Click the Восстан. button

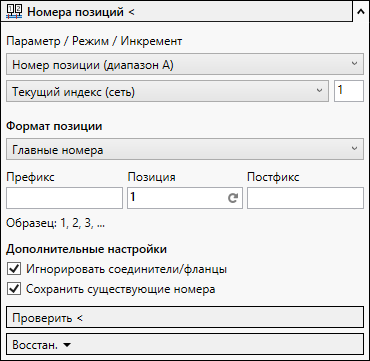pos(185,344)
